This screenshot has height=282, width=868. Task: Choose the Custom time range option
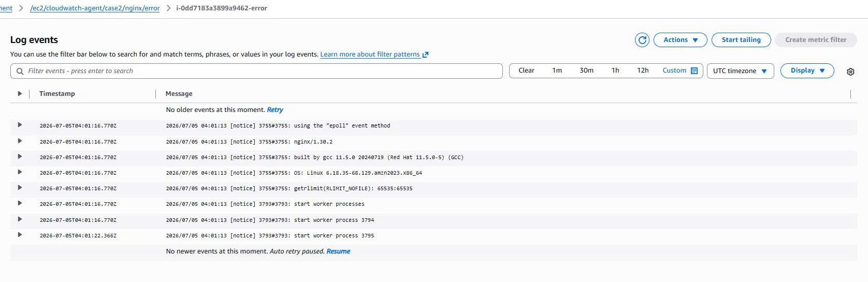click(674, 70)
